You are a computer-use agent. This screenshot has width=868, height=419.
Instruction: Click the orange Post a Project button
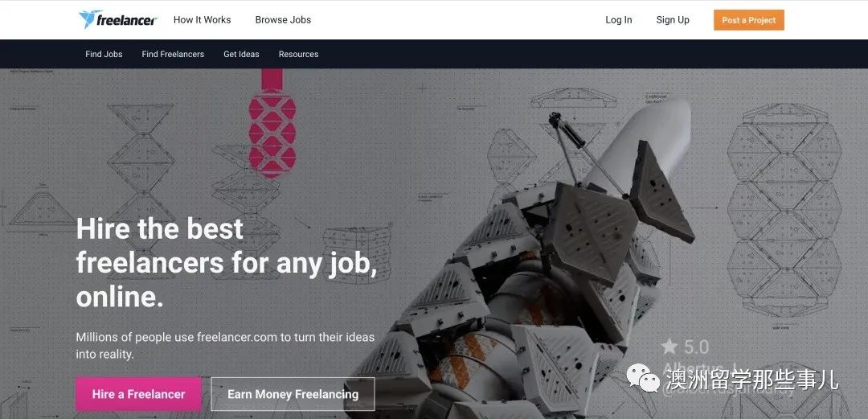(x=749, y=20)
